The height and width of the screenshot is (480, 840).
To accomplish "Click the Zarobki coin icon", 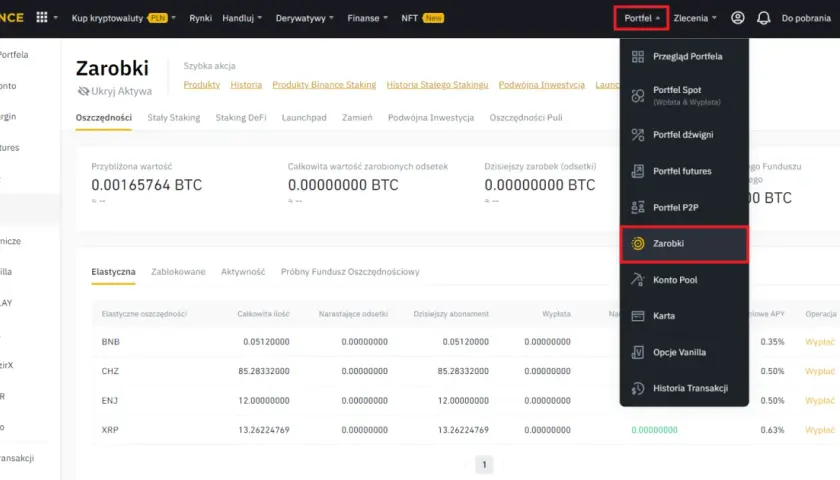I will 638,243.
